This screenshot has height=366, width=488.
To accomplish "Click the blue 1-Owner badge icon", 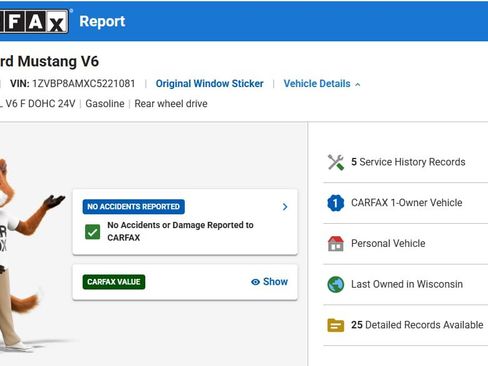I will point(336,203).
